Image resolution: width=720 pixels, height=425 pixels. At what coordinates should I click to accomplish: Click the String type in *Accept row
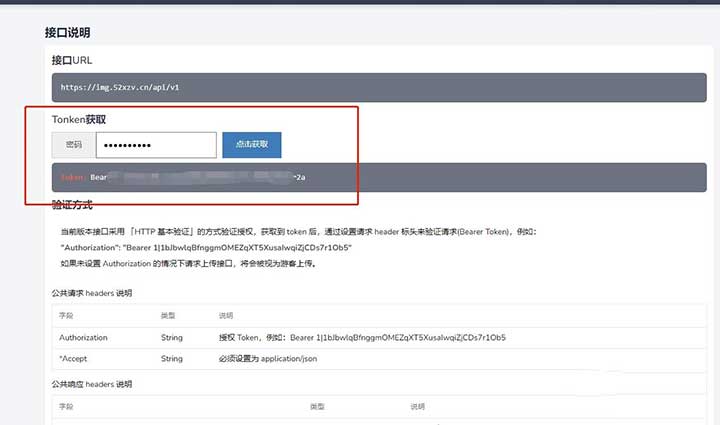click(x=172, y=358)
